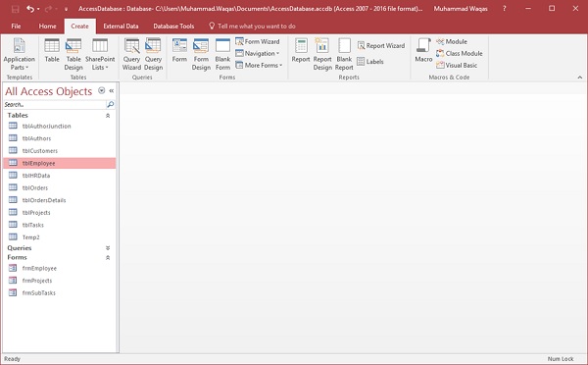
Task: Collapse the Forms group
Action: (108, 258)
